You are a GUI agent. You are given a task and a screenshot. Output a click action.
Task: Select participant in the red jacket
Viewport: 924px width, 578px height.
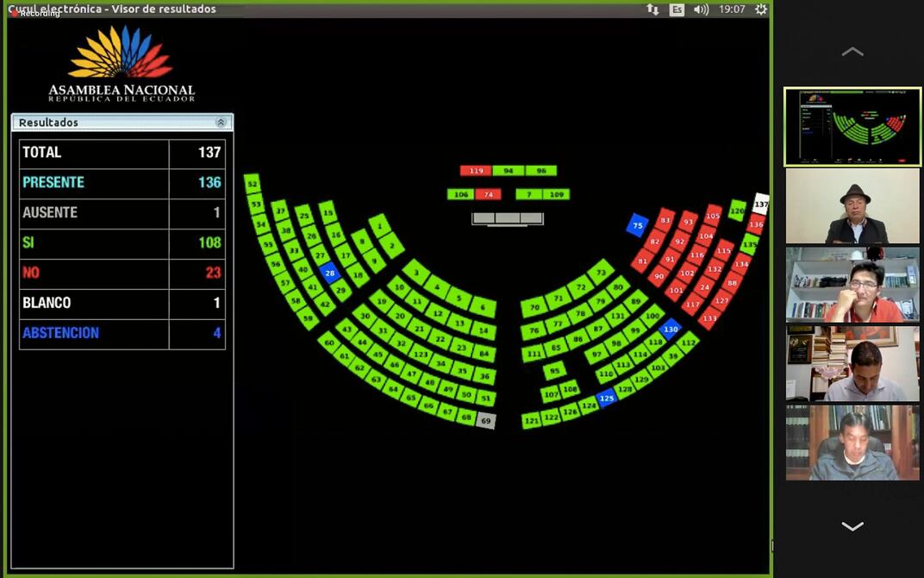(x=852, y=285)
